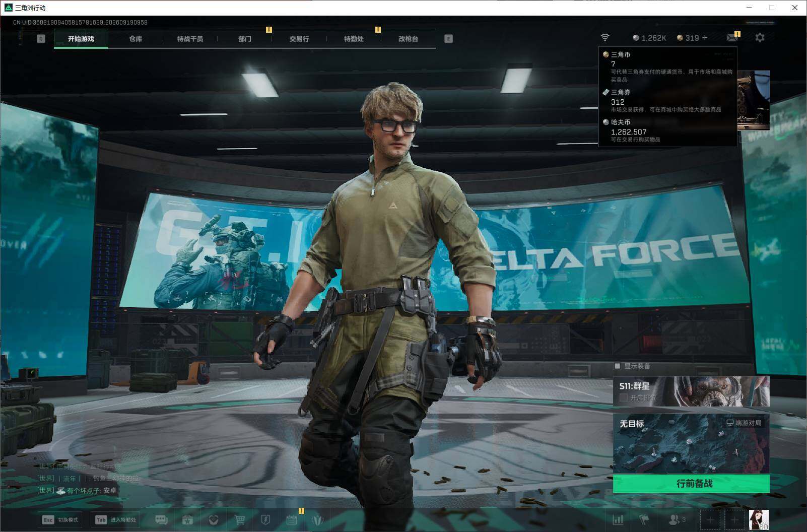
Task: Enable the 开启排位 ranked checkbox
Action: (x=624, y=398)
